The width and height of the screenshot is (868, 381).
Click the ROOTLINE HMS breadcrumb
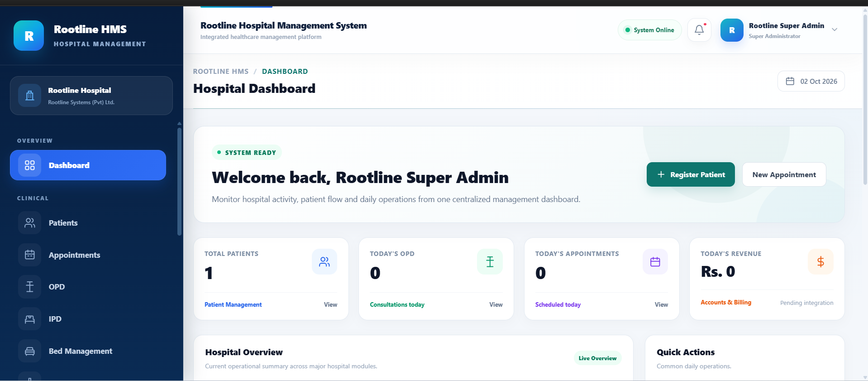point(221,72)
